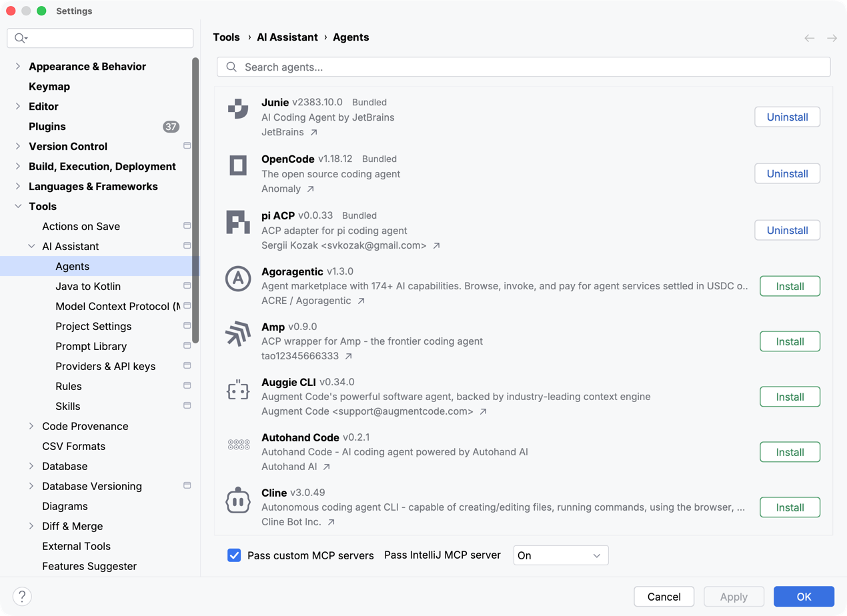This screenshot has width=847, height=616.
Task: Uninstall the Junie agent
Action: pyautogui.click(x=787, y=117)
